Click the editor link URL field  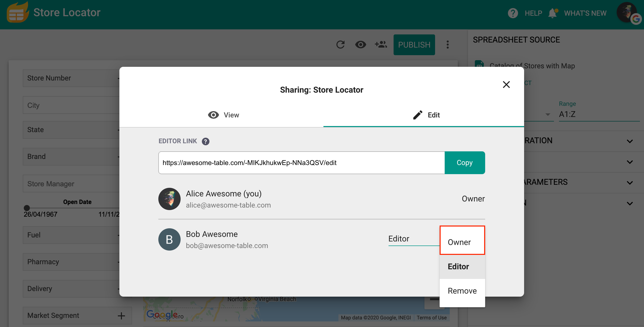(x=302, y=163)
